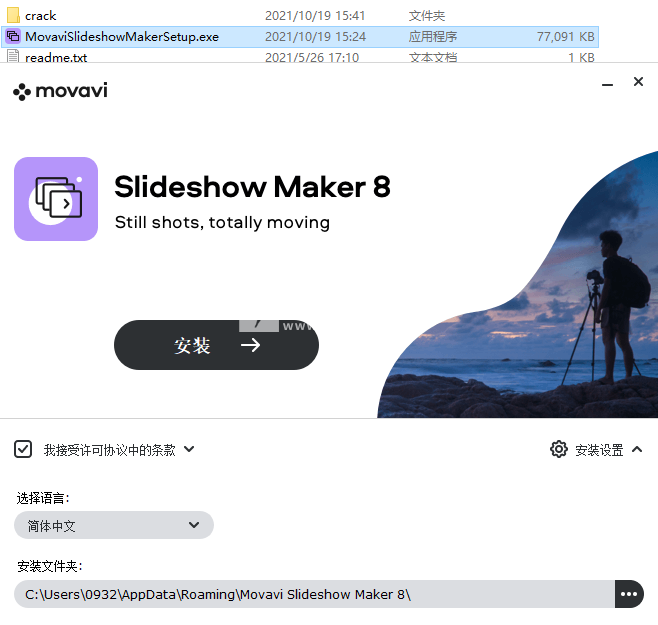Click the Slideshow Maker 8 title

(x=252, y=187)
